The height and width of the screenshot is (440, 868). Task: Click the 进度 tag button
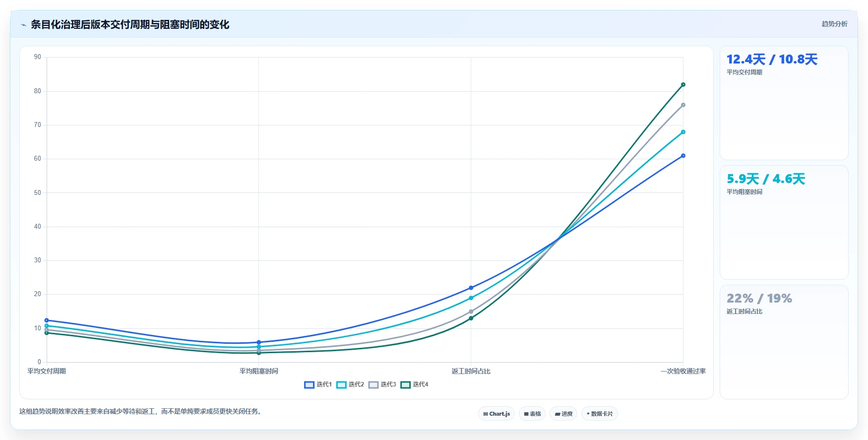pyautogui.click(x=563, y=414)
